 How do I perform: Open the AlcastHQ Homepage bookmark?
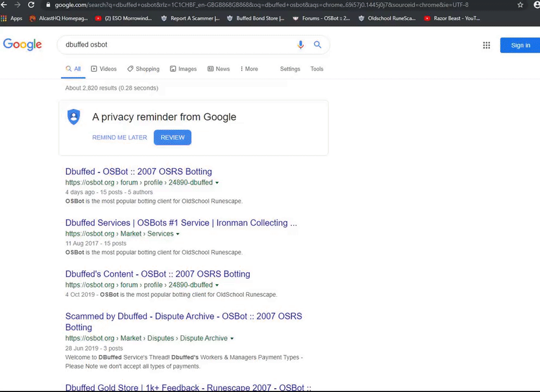tap(59, 19)
